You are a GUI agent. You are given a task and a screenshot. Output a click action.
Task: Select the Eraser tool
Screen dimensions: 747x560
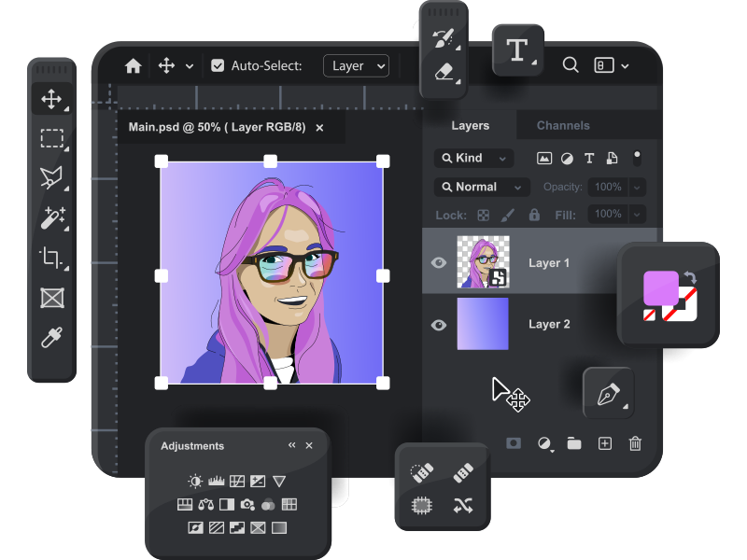point(443,72)
